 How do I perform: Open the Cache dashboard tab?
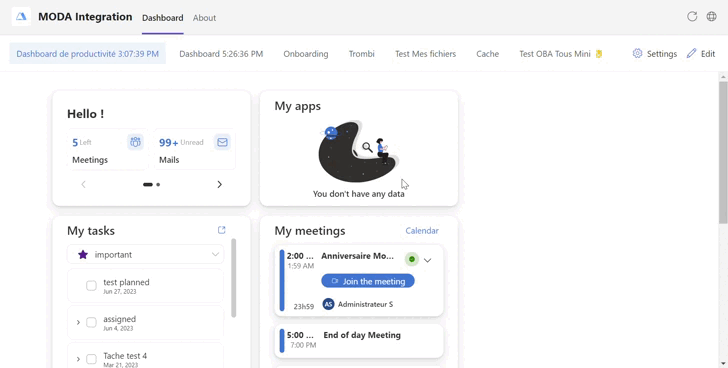pyautogui.click(x=488, y=54)
